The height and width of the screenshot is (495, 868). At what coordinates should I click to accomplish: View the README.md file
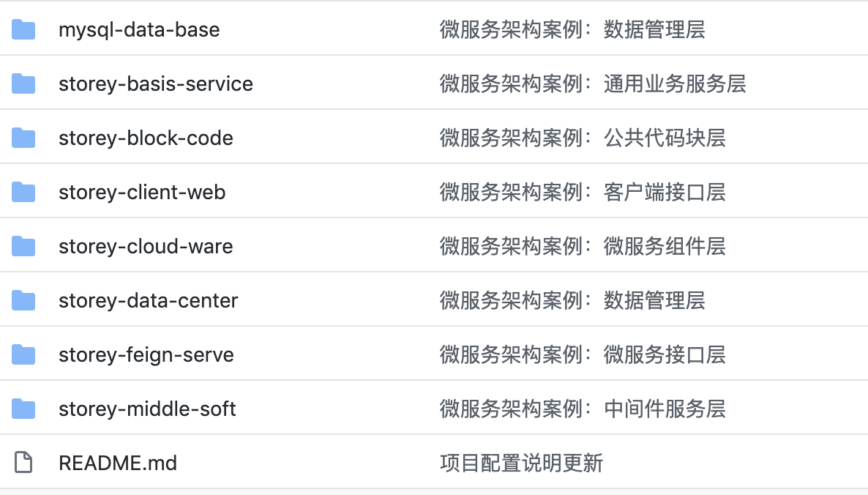coord(118,463)
